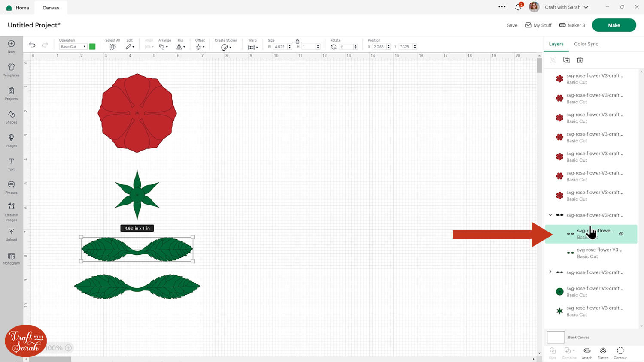The height and width of the screenshot is (362, 644).
Task: Hide the highlighted leaf layer with eye icon
Action: click(621, 234)
